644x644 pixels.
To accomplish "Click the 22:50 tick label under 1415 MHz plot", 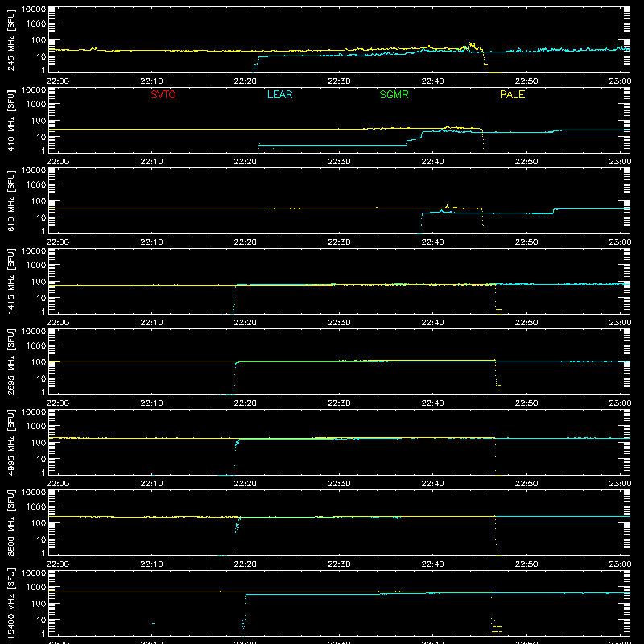I will 526,323.
